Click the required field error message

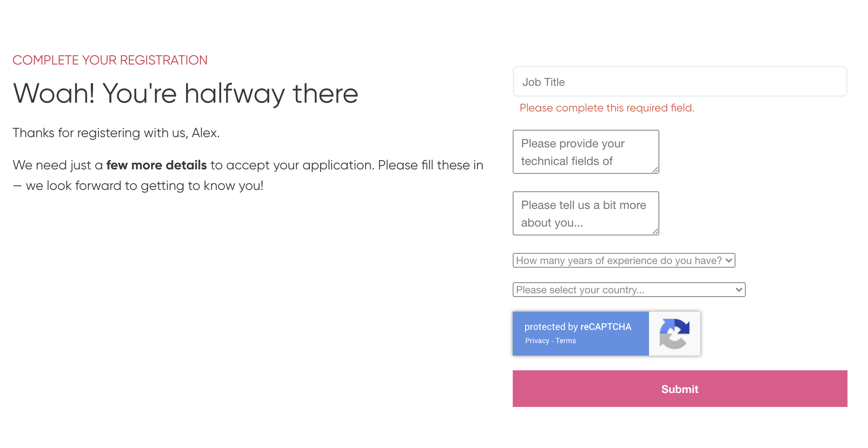(x=607, y=108)
